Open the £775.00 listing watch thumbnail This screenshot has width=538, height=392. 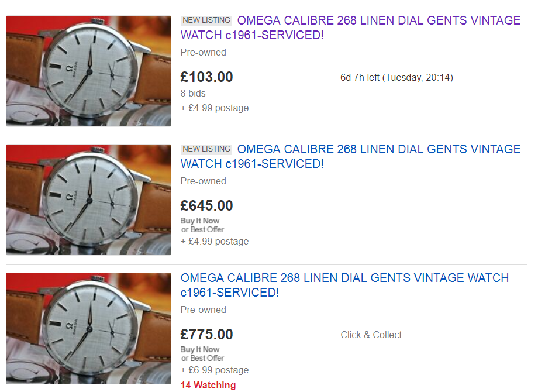click(88, 328)
